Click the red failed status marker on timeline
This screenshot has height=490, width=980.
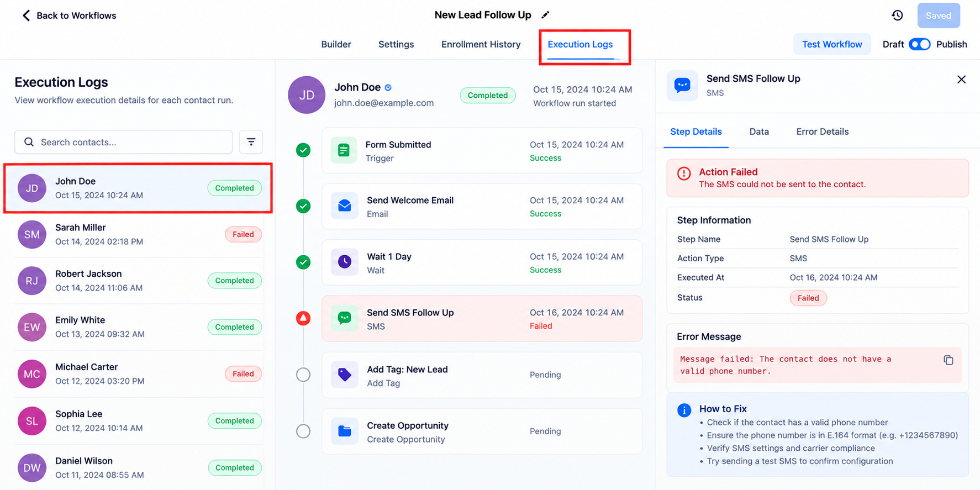click(303, 318)
